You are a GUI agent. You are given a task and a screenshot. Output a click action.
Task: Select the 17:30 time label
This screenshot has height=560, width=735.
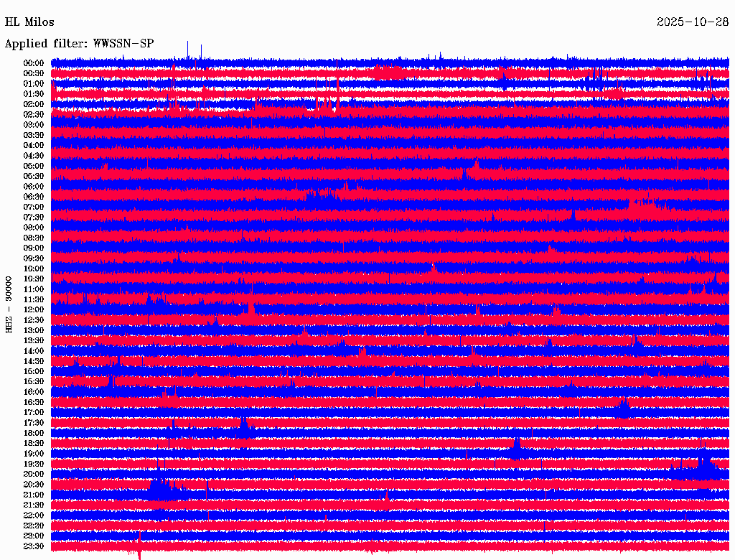pyautogui.click(x=34, y=423)
